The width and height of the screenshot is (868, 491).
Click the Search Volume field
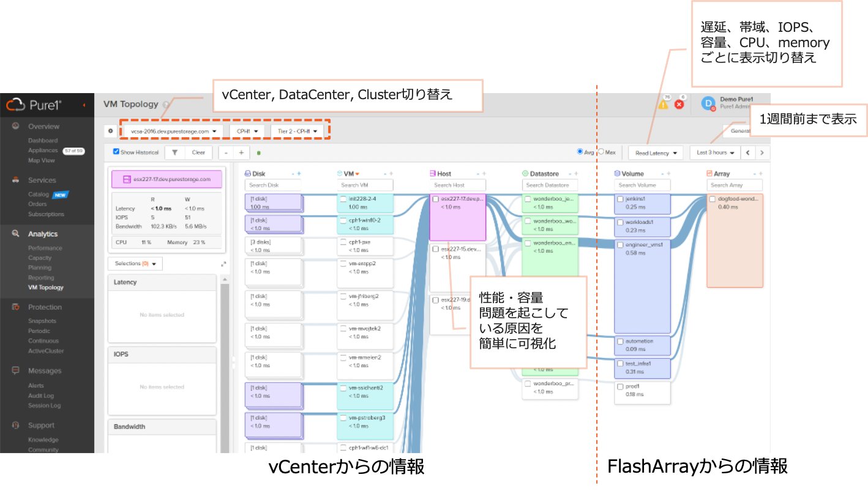pos(643,185)
